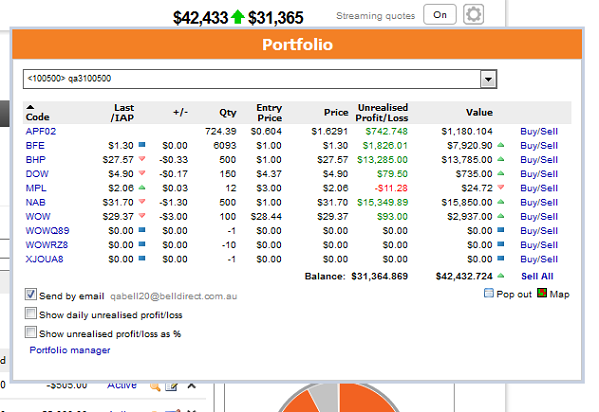Screen dimensions: 599x412
Task: Open the BFE stock code link
Action: pos(35,146)
